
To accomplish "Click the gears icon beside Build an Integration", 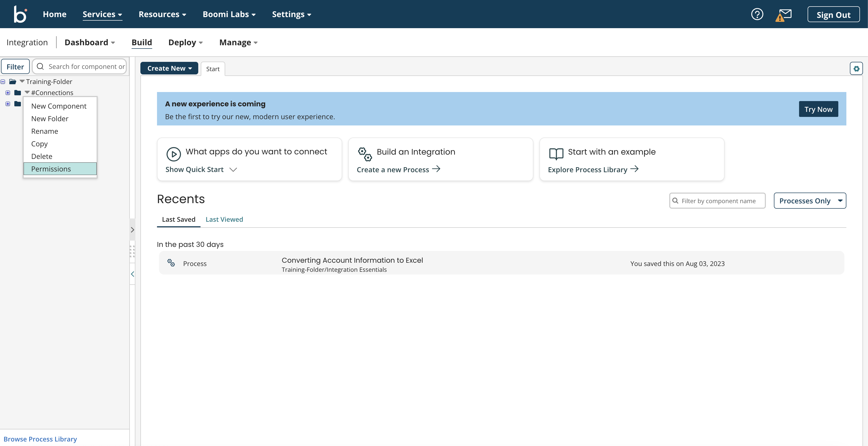I will tap(365, 155).
